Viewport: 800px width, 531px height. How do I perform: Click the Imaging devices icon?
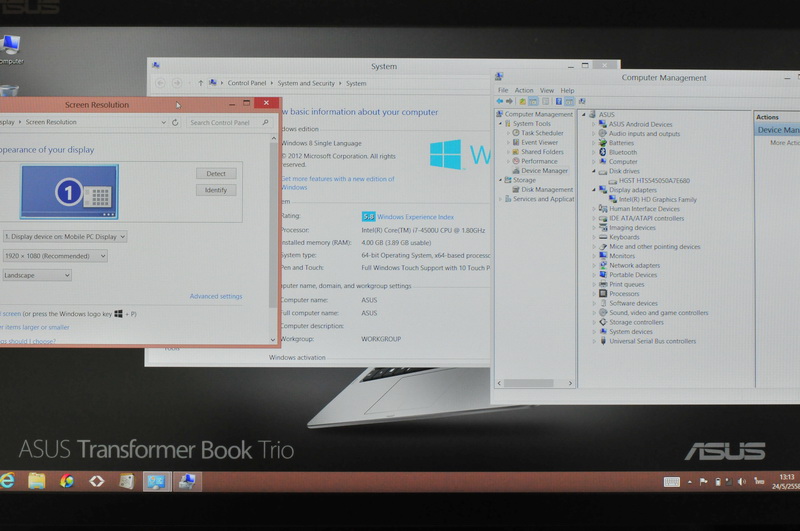coord(603,227)
